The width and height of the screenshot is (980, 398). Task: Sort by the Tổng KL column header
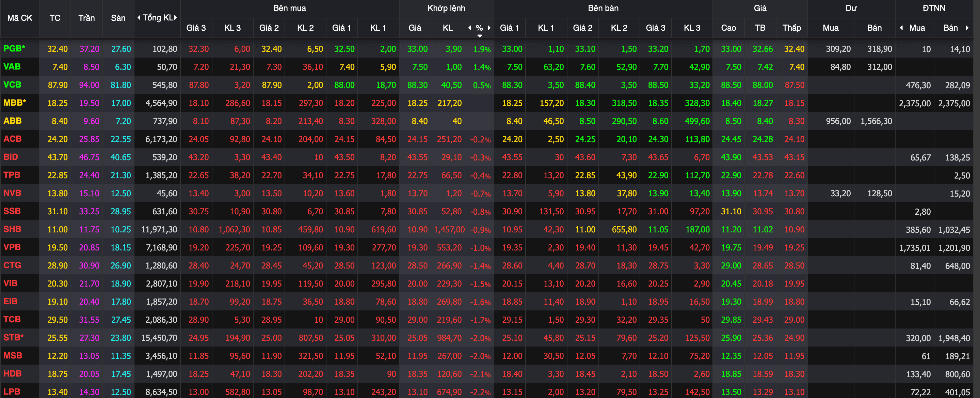[x=157, y=17]
